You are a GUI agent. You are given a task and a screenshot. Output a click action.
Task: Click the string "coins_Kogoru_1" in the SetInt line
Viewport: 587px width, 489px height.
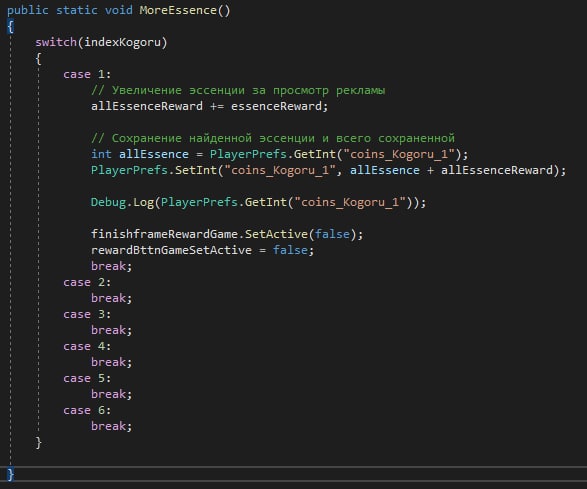pos(280,170)
